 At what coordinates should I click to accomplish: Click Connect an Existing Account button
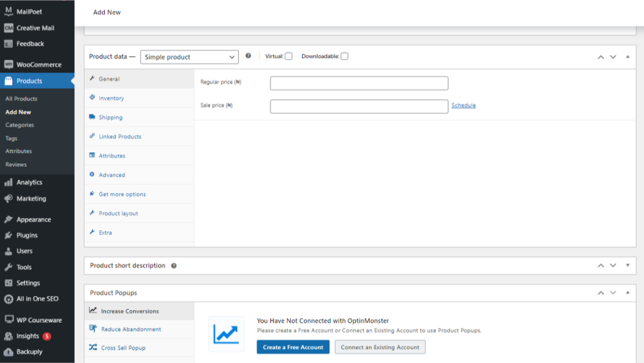(380, 347)
